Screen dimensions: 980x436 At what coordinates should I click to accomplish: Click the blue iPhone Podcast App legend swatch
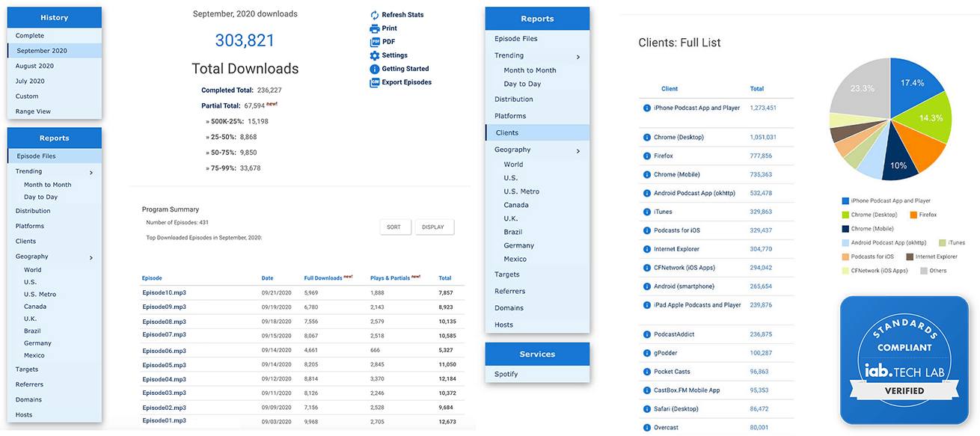(845, 201)
